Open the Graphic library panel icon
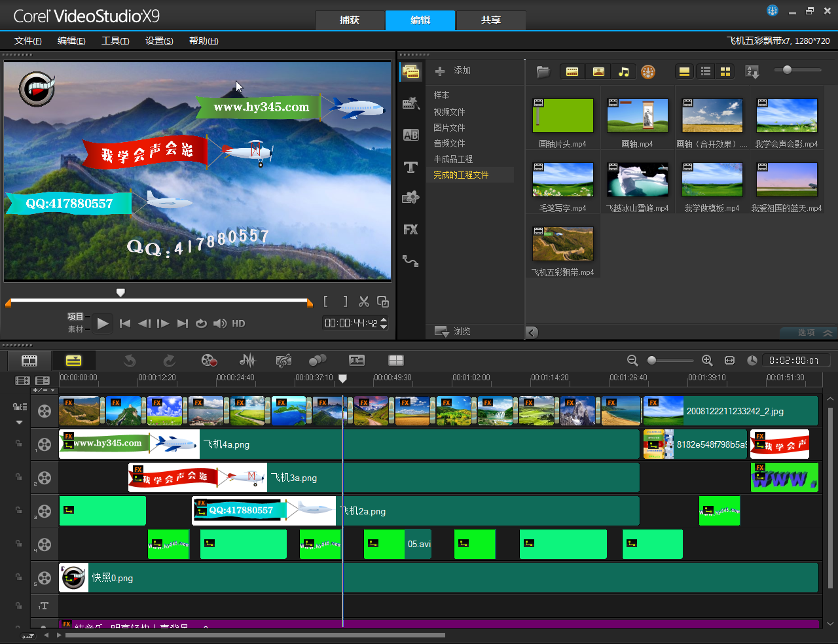Screen dimensions: 838x644 411,198
